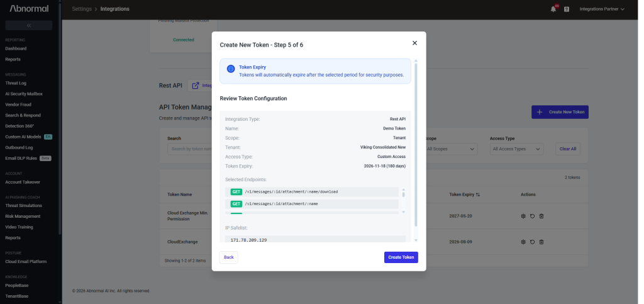Open settings gear for CloudExchange token

(523, 242)
